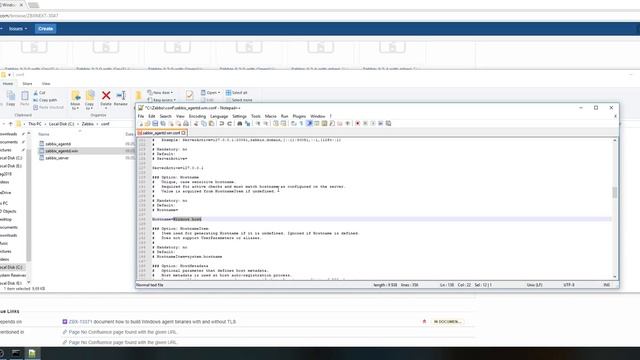Click the Stop Recording macro icon

pos(365,123)
